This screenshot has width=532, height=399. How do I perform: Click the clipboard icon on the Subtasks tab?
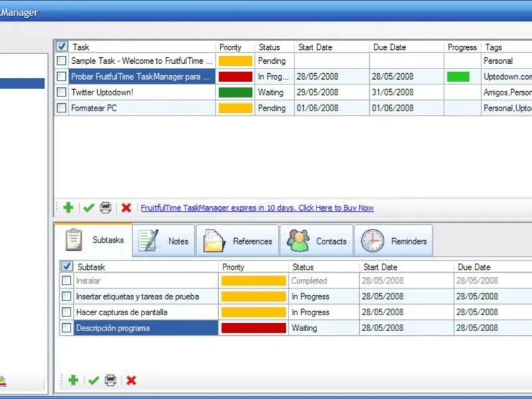pos(74,239)
